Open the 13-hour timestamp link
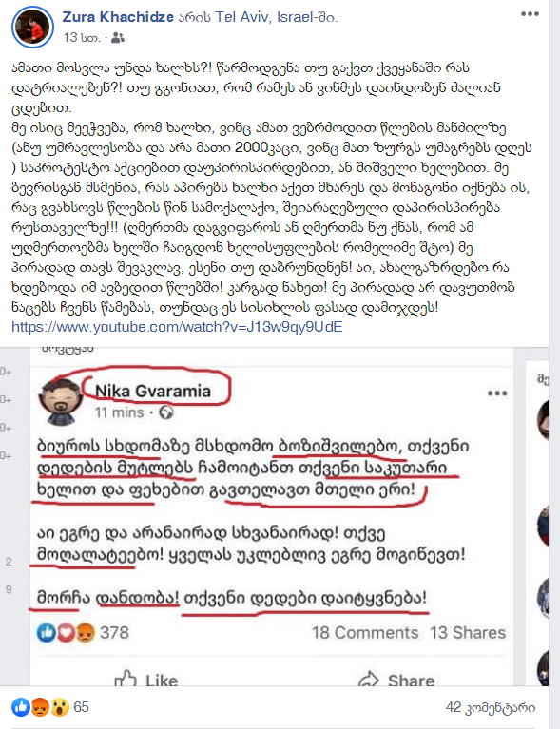The width and height of the screenshot is (560, 729). (82, 38)
